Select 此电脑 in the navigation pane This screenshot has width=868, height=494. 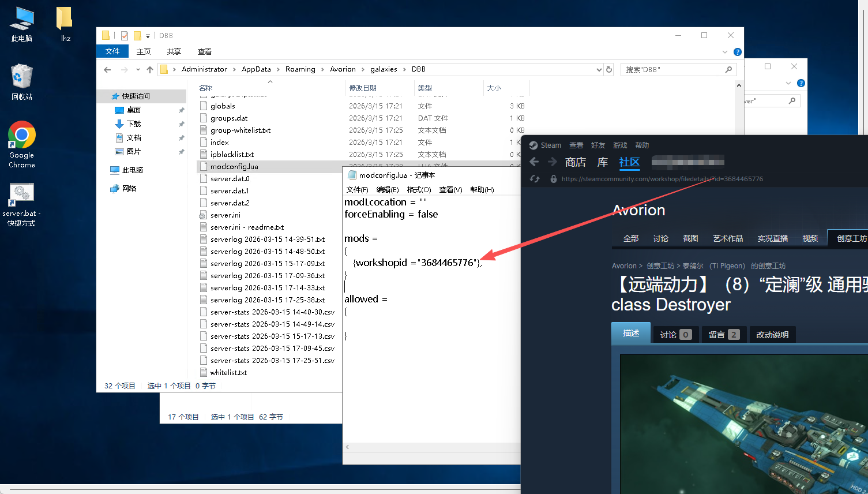tap(132, 170)
